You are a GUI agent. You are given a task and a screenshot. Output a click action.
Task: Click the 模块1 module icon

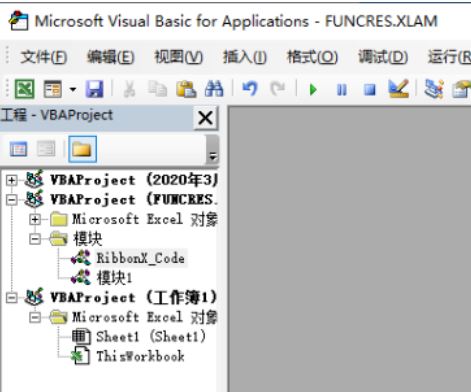tap(81, 278)
